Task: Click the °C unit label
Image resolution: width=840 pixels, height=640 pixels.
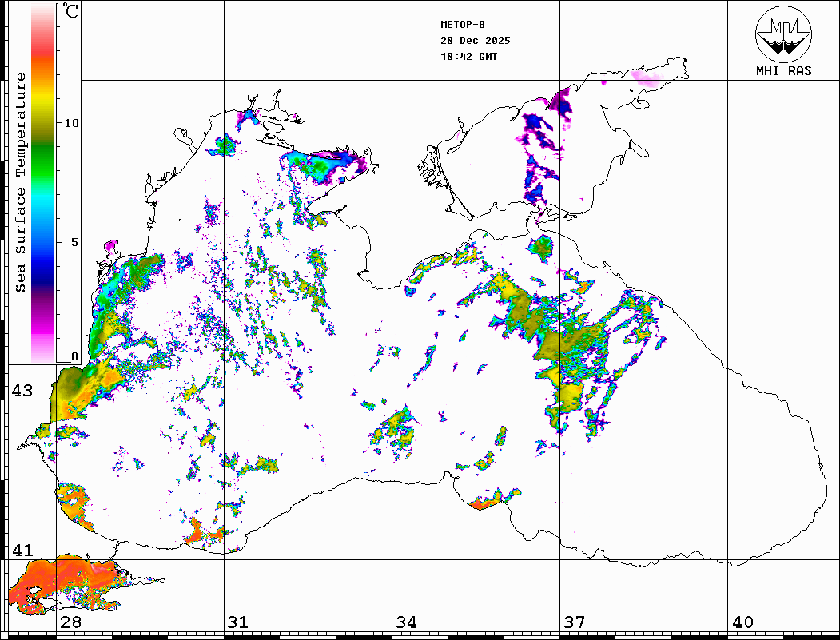Action: (x=71, y=12)
